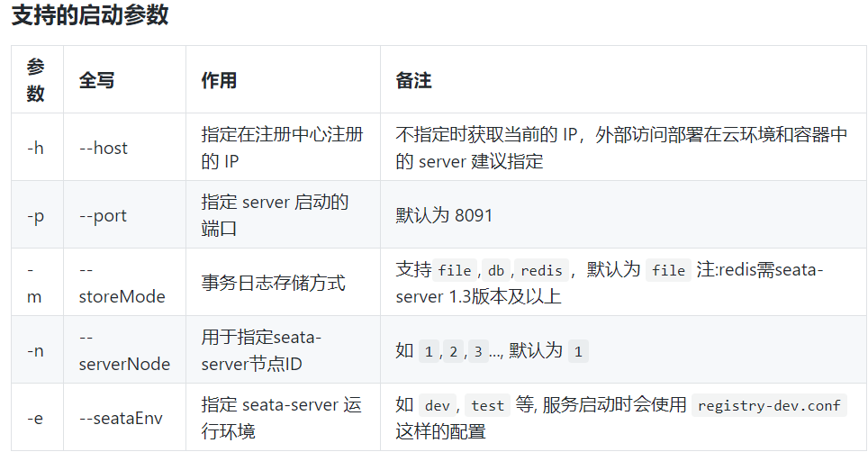Click the 备注 column header
This screenshot has width=868, height=452.
pyautogui.click(x=623, y=79)
